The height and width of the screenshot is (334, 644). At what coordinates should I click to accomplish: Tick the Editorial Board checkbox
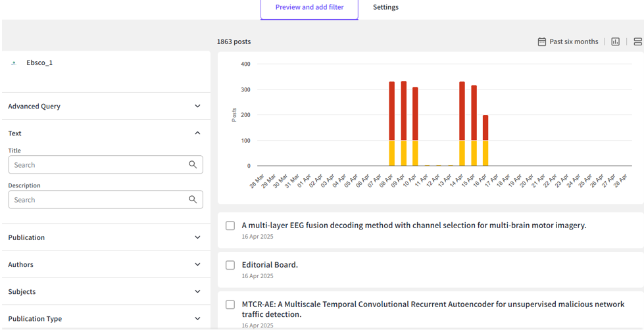click(230, 265)
